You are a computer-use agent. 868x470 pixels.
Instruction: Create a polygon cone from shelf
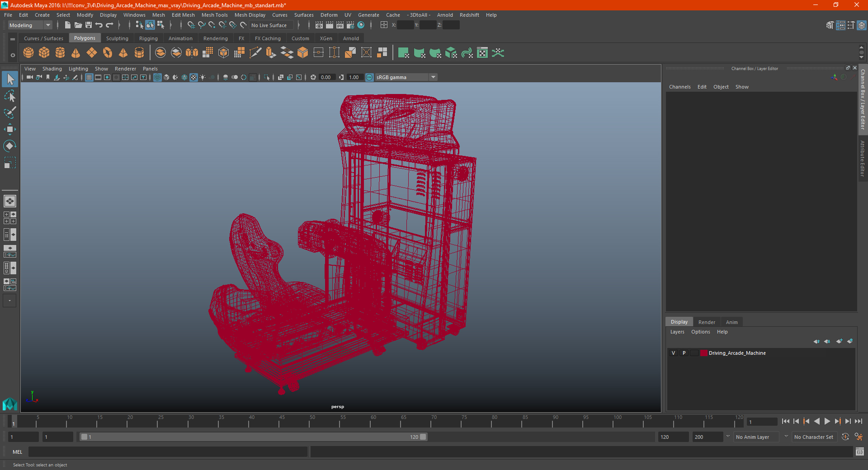(76, 53)
